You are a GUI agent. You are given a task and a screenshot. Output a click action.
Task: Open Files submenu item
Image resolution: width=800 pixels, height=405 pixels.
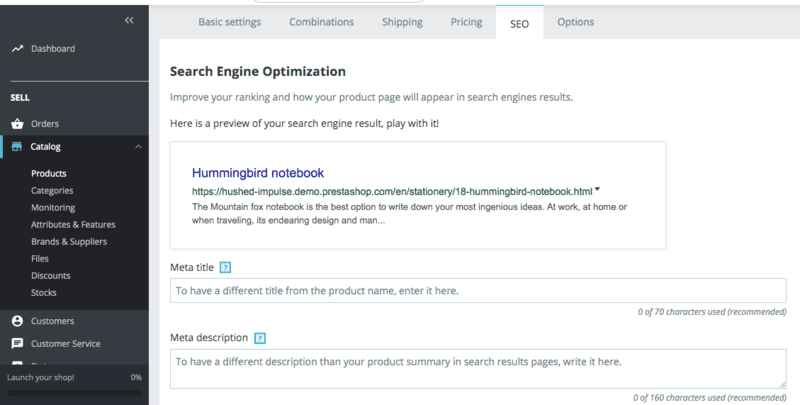40,259
